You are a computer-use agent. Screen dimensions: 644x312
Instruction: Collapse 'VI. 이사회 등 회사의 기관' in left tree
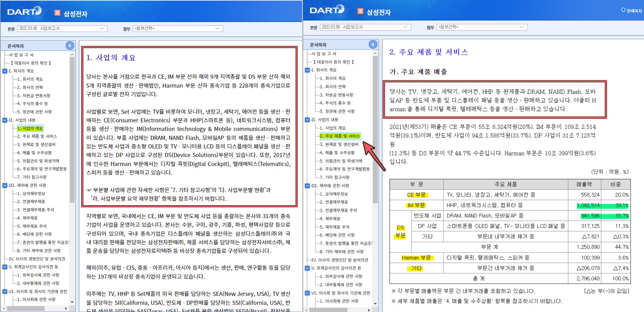click(5, 292)
